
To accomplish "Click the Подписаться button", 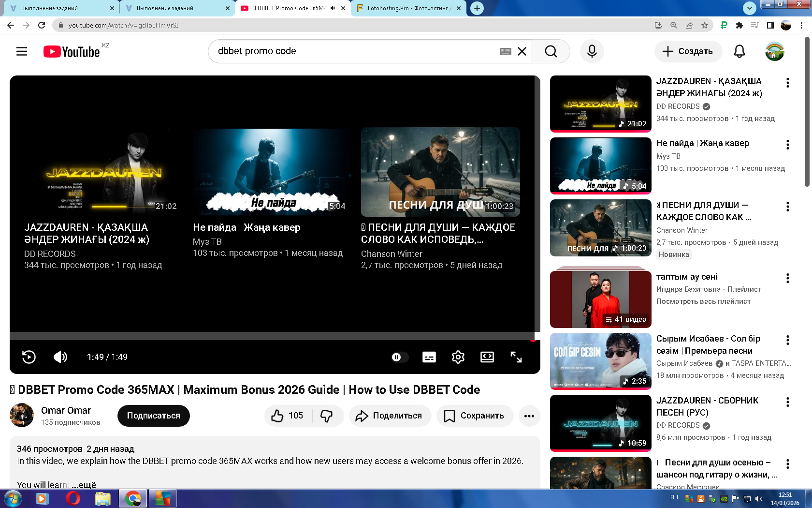I will pos(153,416).
